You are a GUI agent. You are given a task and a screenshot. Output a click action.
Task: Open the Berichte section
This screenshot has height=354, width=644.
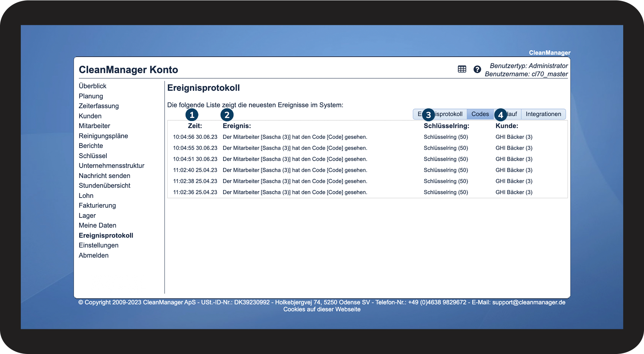tap(91, 146)
